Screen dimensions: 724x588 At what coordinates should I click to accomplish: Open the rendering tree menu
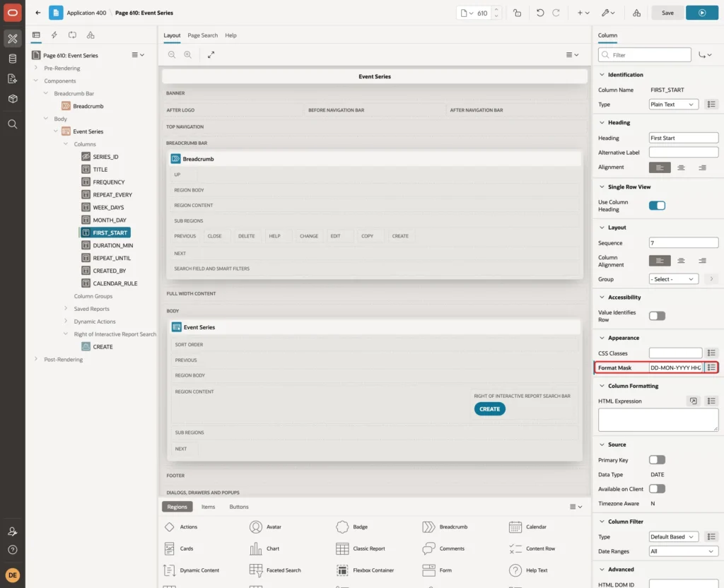138,55
